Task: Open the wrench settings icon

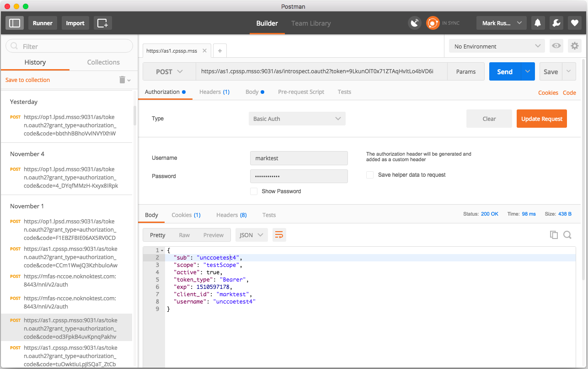Action: [x=556, y=23]
